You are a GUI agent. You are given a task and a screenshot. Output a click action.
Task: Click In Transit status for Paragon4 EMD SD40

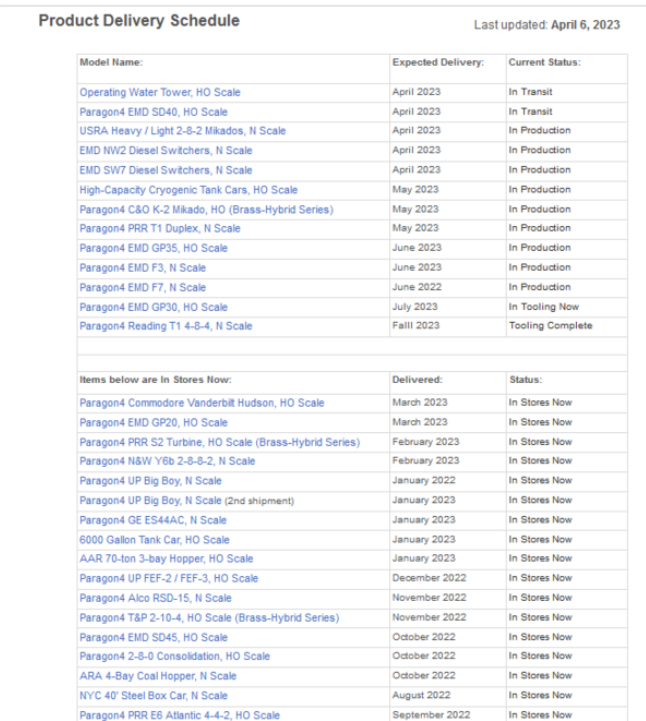click(530, 112)
